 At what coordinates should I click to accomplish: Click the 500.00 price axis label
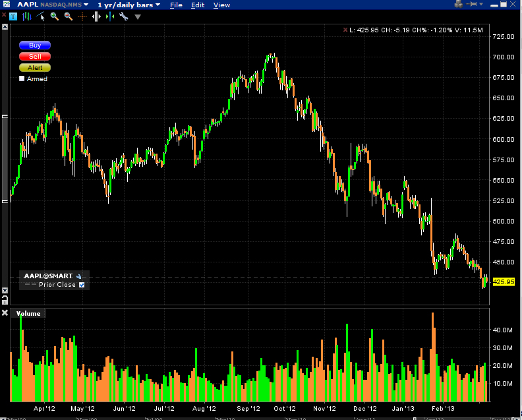(x=504, y=221)
